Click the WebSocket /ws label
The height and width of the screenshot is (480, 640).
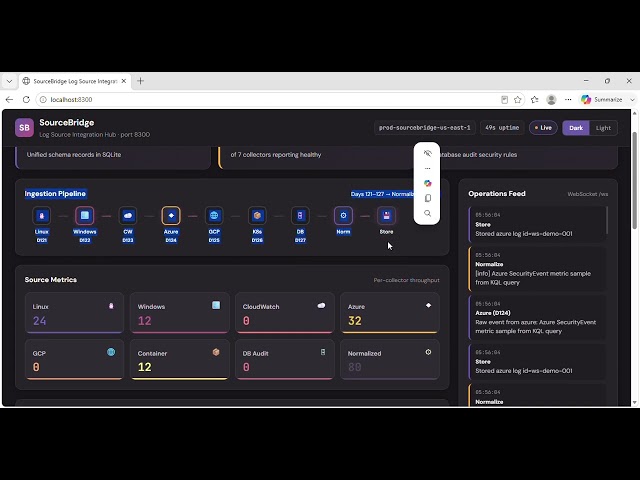point(588,194)
